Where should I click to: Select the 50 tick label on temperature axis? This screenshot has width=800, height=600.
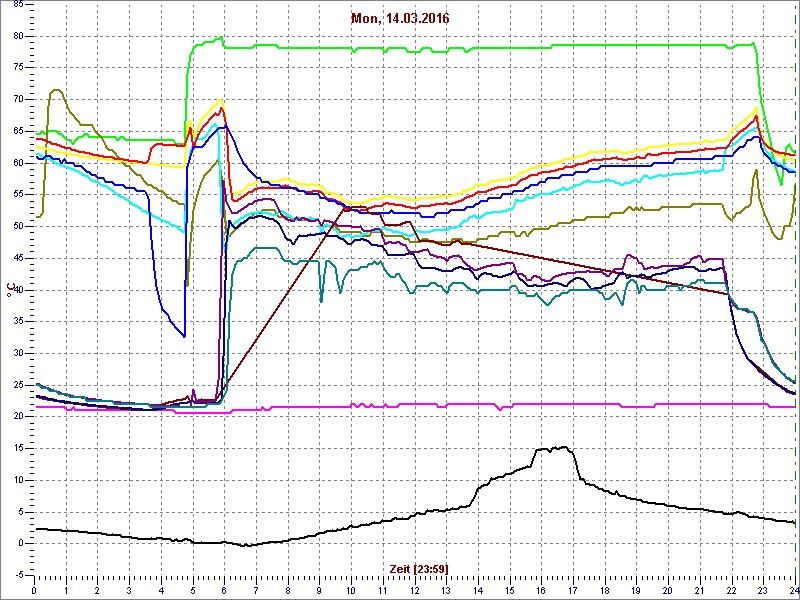[x=18, y=227]
